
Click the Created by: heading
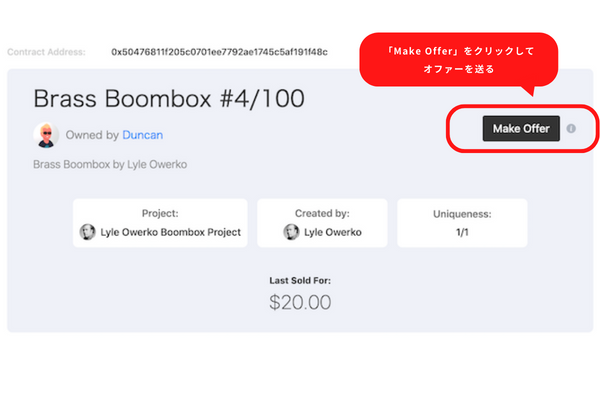click(324, 213)
